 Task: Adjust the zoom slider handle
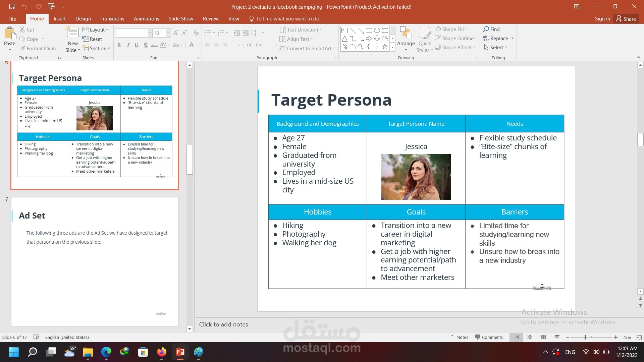click(585, 337)
